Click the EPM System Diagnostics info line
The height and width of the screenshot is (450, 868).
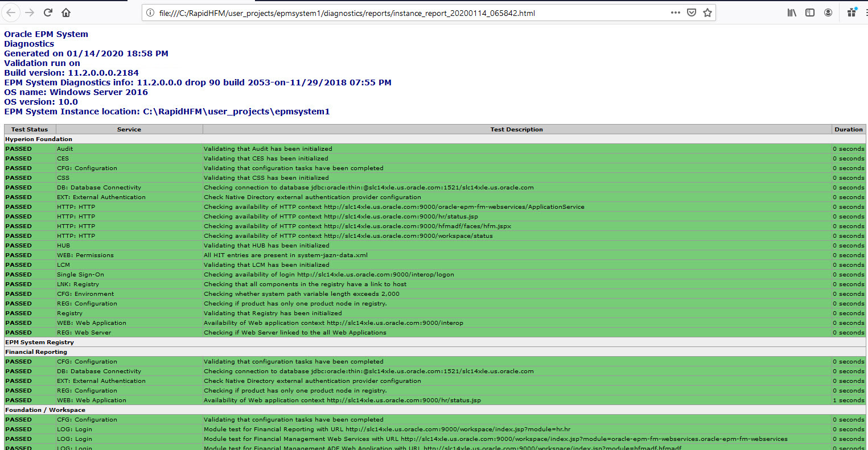[198, 82]
